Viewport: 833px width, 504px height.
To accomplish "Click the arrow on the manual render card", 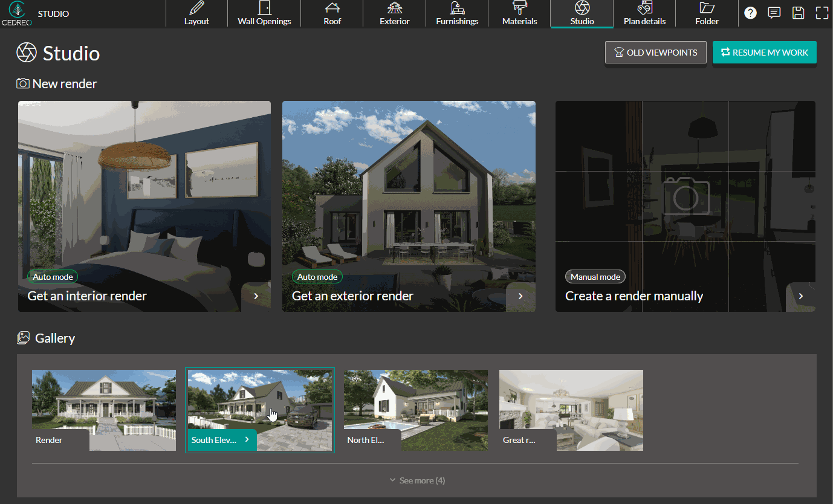I will tap(801, 296).
